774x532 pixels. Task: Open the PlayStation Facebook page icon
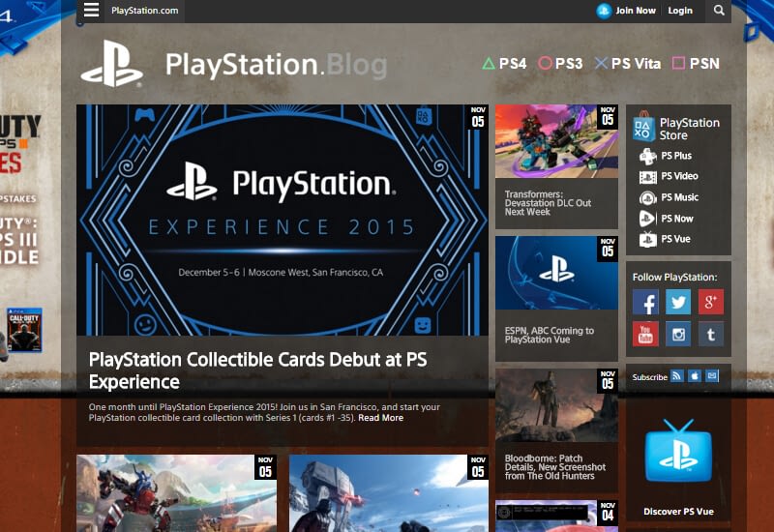tap(645, 302)
